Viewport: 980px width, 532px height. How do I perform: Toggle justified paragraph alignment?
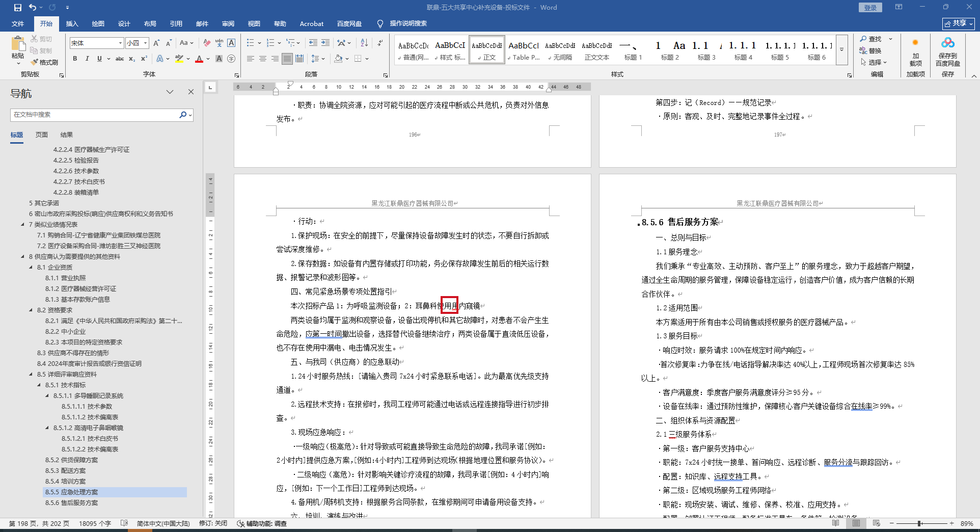[x=287, y=59]
